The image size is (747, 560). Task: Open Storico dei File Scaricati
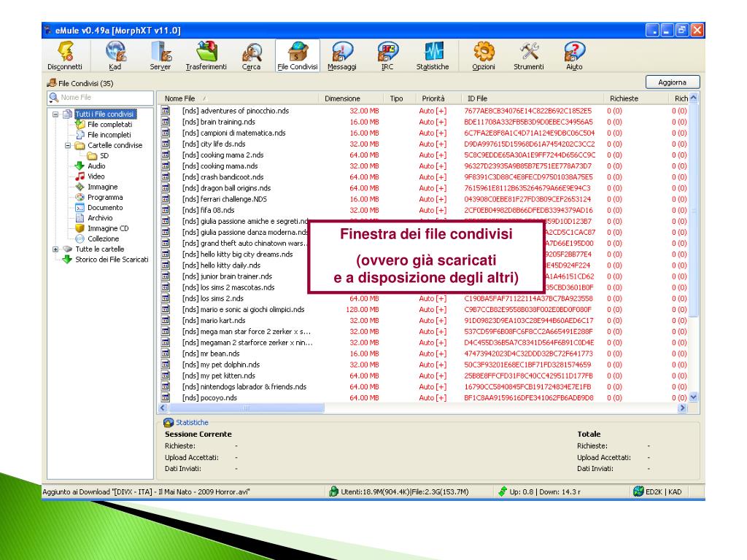[x=112, y=260]
